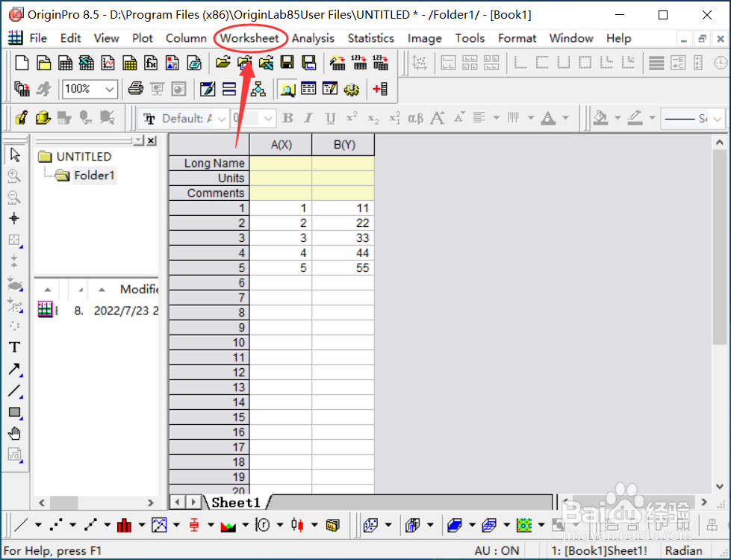Select the Rectangle drawing tool

pyautogui.click(x=14, y=411)
